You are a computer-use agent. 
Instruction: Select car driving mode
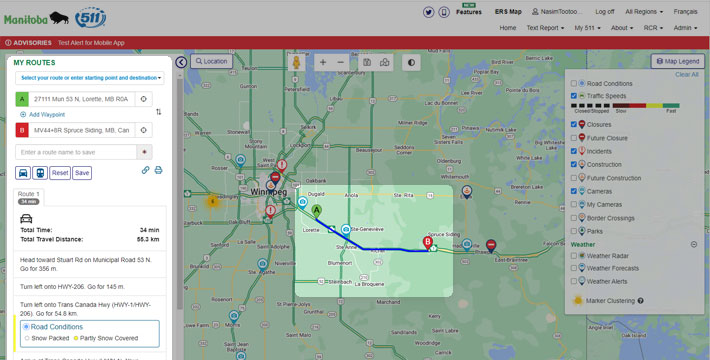point(23,173)
